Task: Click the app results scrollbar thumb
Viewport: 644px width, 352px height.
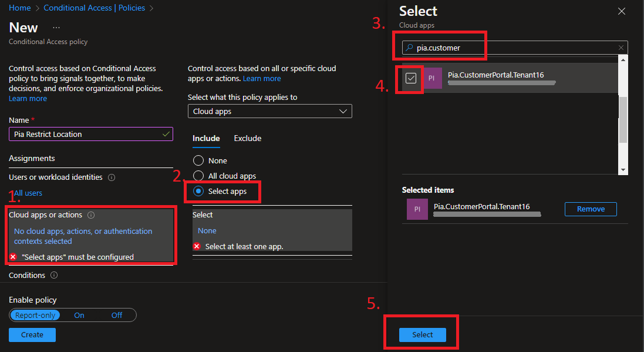Action: pyautogui.click(x=623, y=120)
